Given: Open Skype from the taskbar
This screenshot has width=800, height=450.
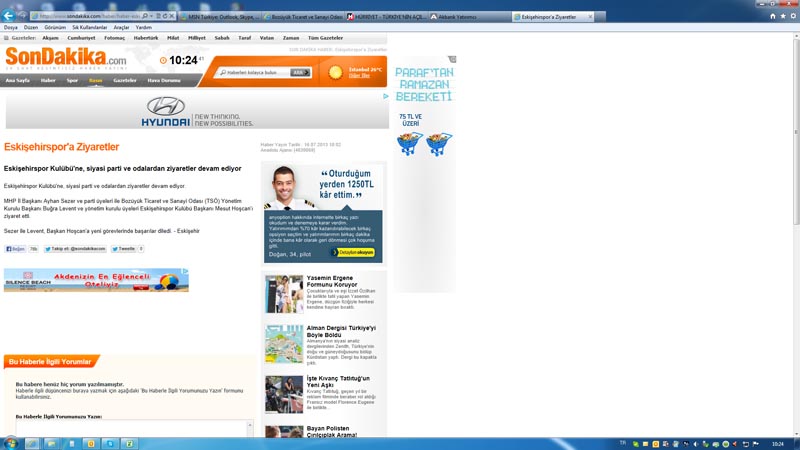Looking at the screenshot, I should pyautogui.click(x=110, y=444).
